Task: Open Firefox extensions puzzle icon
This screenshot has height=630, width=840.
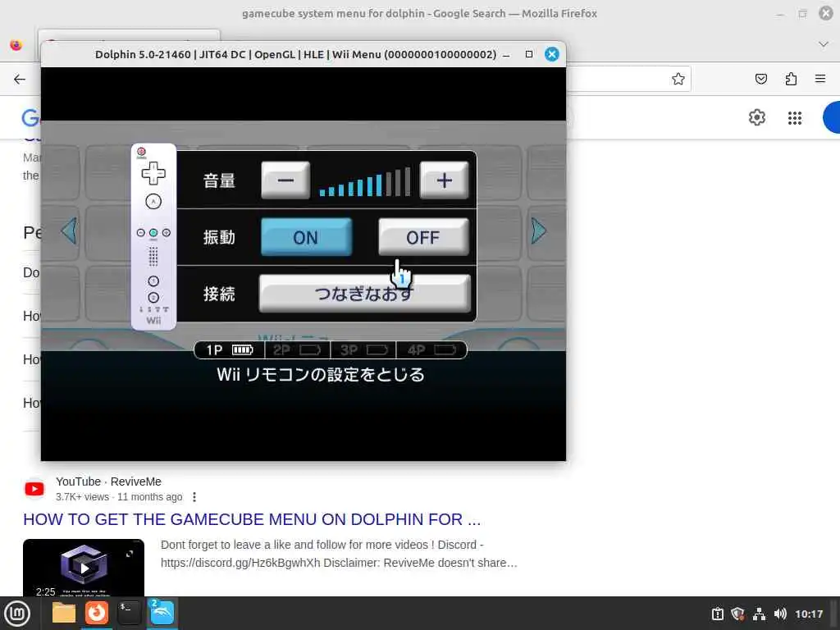Action: tap(791, 80)
